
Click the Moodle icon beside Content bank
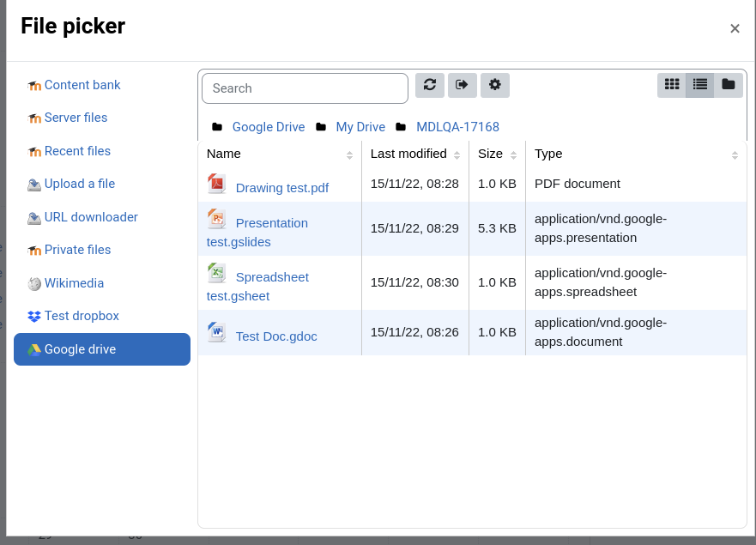click(x=34, y=86)
